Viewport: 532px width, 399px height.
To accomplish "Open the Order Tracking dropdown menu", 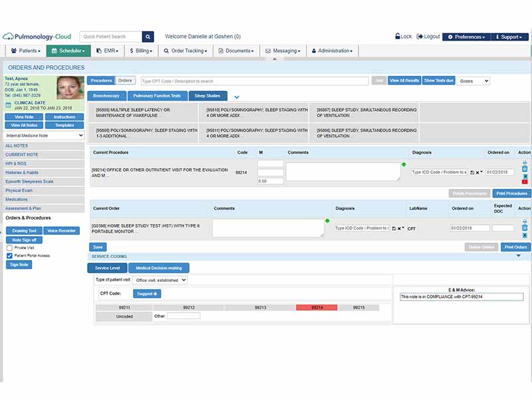I will 186,51.
